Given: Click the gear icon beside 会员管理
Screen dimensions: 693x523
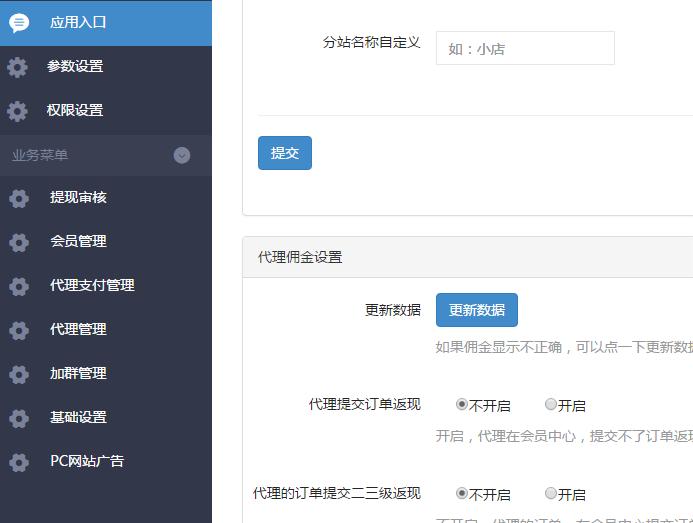Looking at the screenshot, I should point(19,242).
